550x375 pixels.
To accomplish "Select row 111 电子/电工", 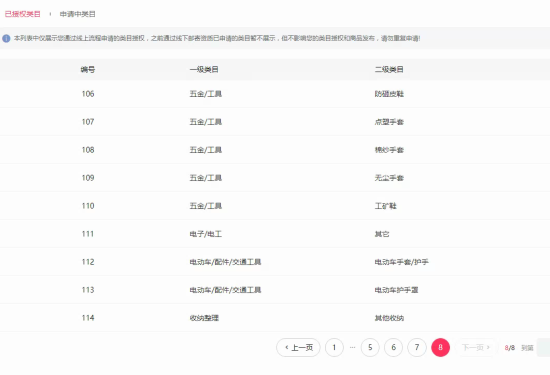I will pyautogui.click(x=275, y=234).
